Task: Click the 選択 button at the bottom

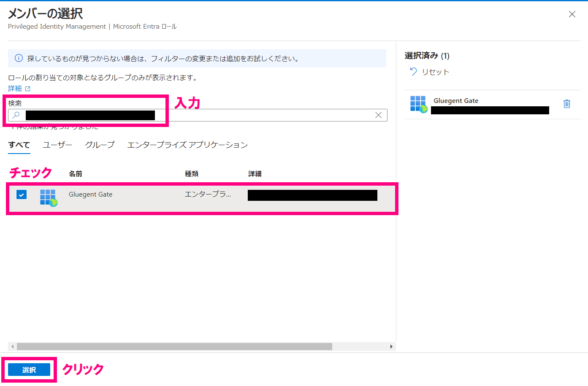Action: (x=29, y=369)
